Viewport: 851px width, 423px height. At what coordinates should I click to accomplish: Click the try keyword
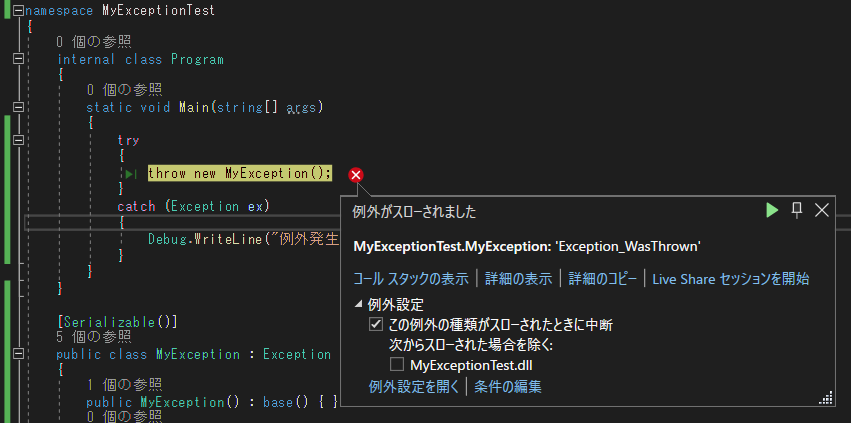(129, 140)
